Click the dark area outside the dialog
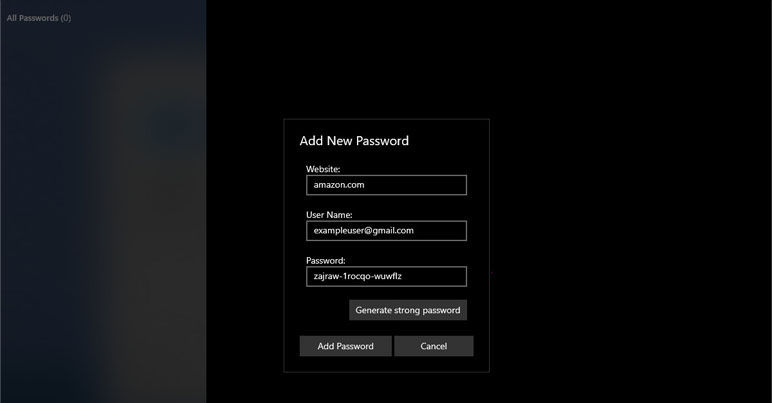This screenshot has height=403, width=772. tap(630, 197)
